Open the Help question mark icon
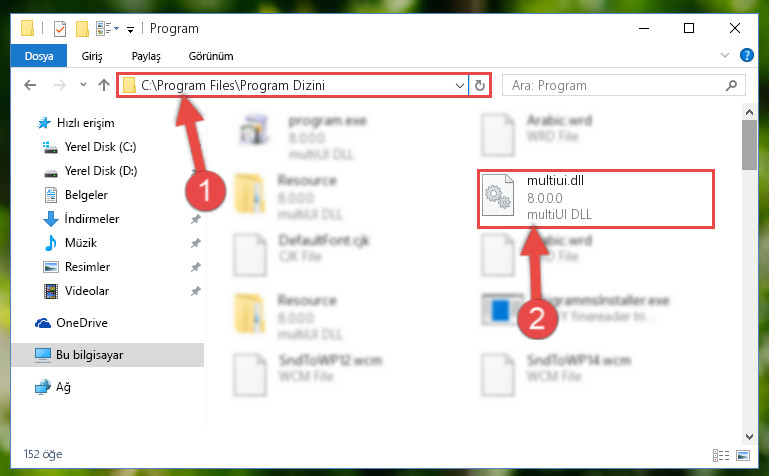The image size is (769, 476). click(x=746, y=55)
